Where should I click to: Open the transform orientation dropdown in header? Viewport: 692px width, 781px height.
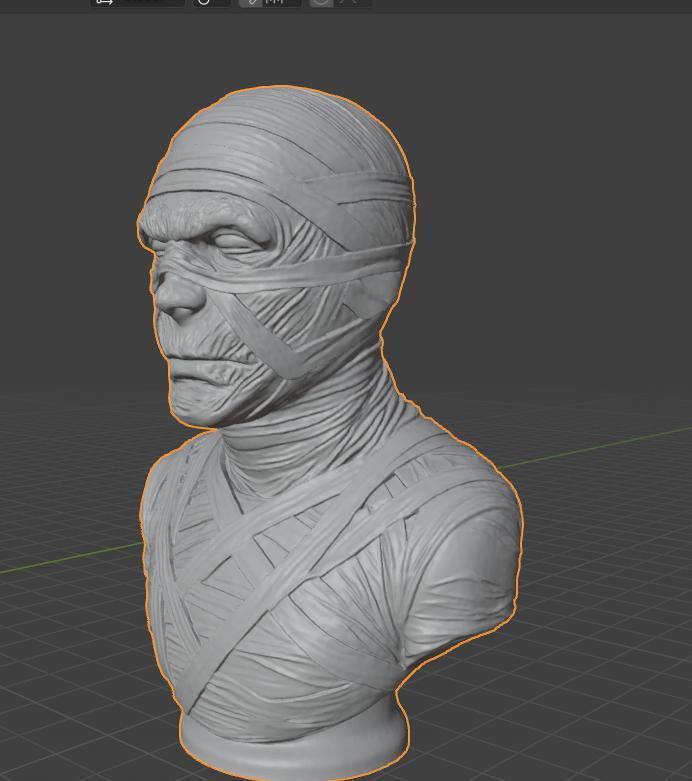138,2
